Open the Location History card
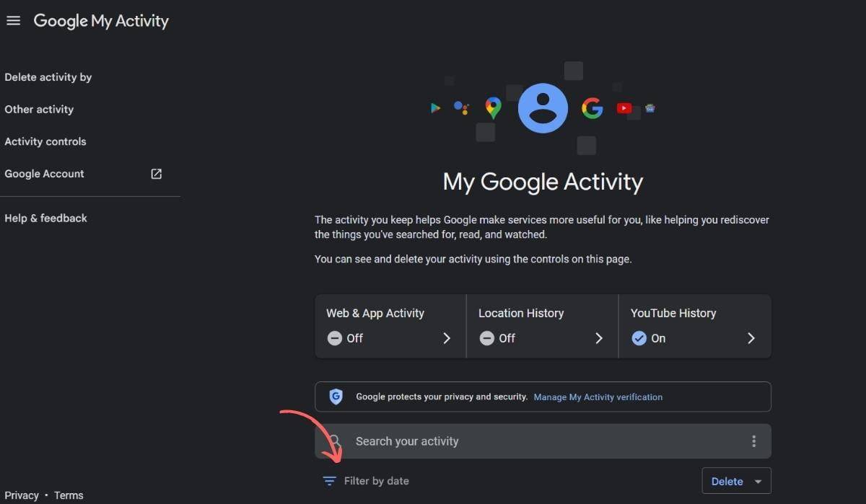This screenshot has width=866, height=504. tap(543, 326)
